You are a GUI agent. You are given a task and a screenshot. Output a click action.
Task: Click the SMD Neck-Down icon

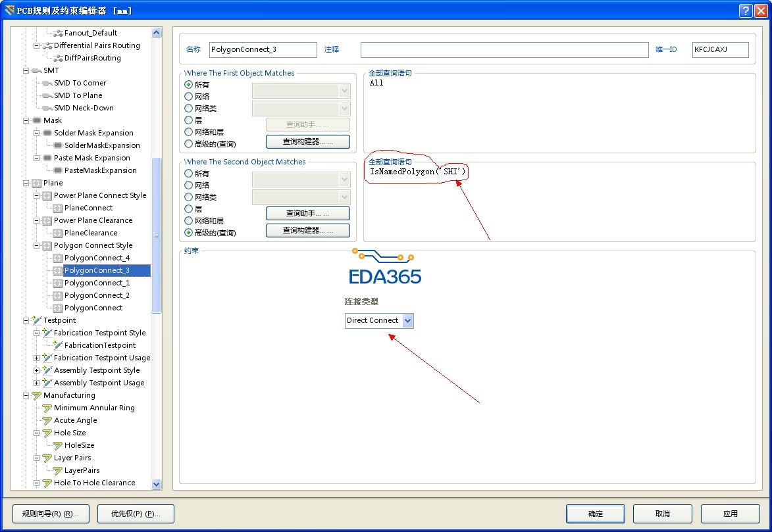pos(47,108)
